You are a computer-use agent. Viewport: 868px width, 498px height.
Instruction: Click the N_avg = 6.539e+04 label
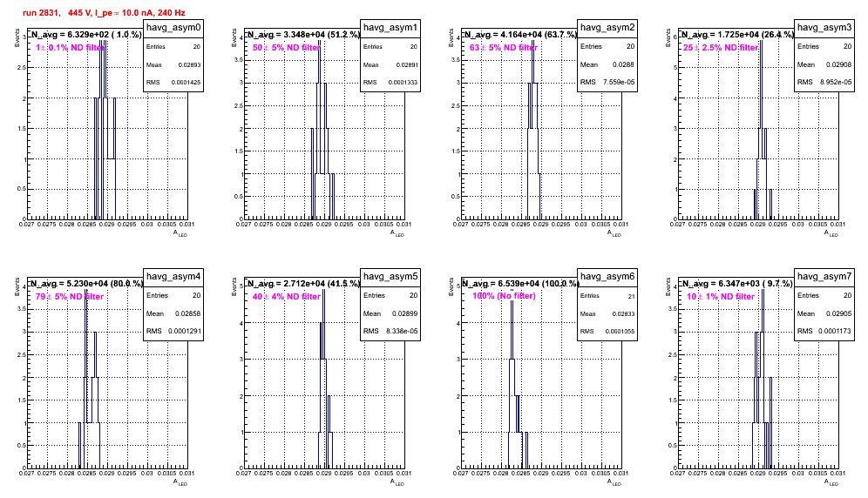click(x=520, y=283)
